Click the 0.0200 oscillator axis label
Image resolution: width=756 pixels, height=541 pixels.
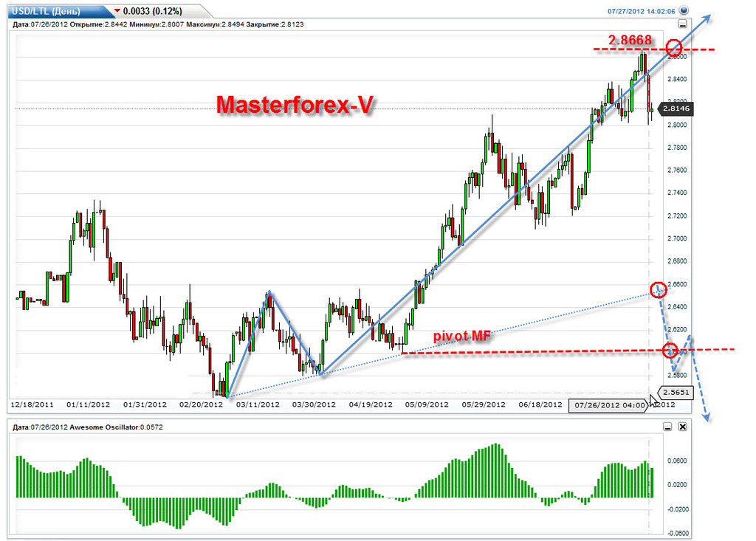click(x=678, y=485)
